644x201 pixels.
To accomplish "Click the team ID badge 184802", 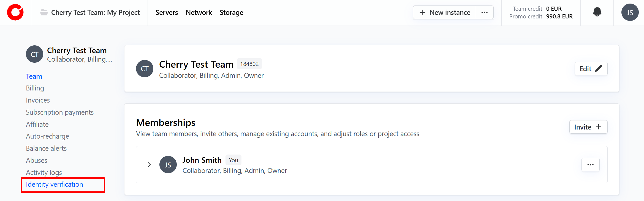I will [x=249, y=64].
